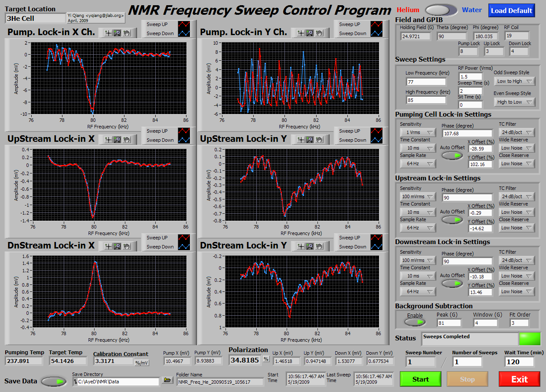Select pan hand tool on Pump. Lock-in Y chart
Image resolution: width=546 pixels, height=392 pixels.
319,33
